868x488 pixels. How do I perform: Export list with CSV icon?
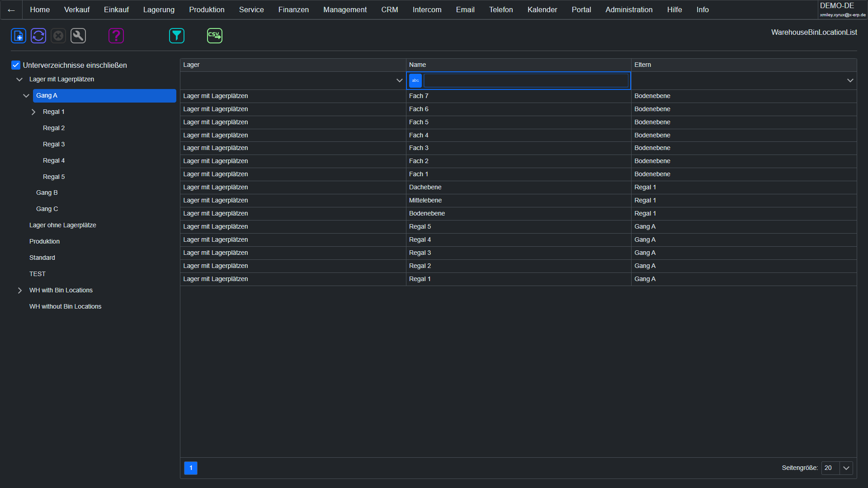point(215,36)
